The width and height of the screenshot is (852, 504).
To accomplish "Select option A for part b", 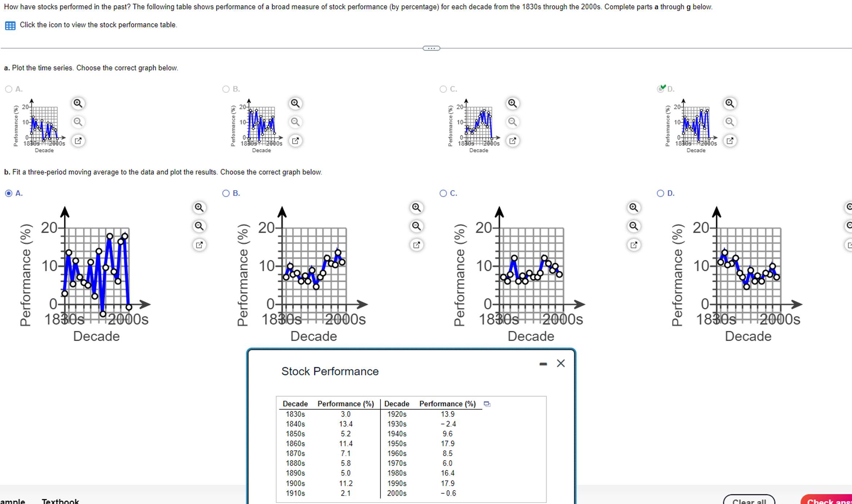I will click(9, 193).
